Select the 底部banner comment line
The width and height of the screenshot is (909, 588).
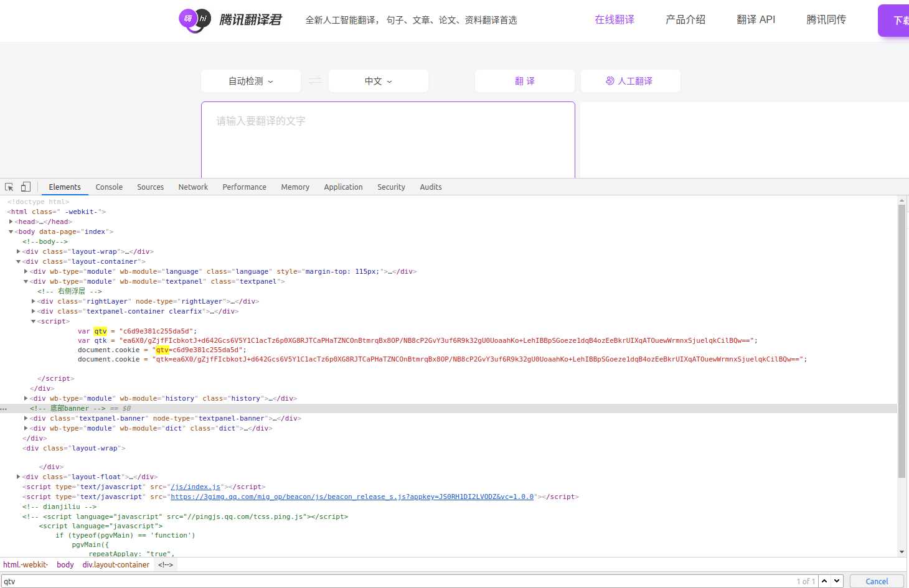(67, 408)
